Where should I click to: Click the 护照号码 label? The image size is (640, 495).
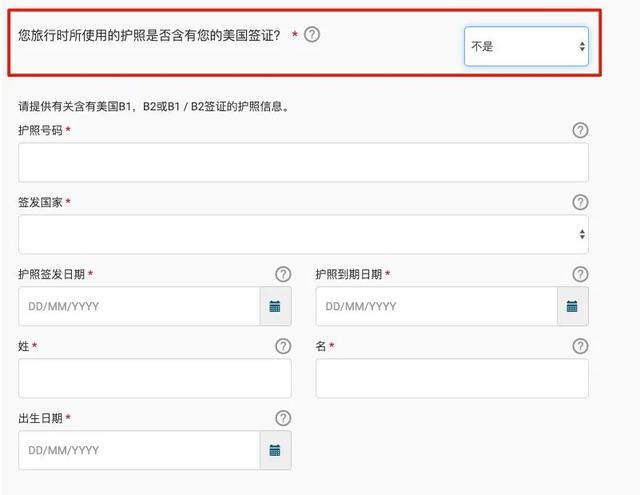point(40,131)
